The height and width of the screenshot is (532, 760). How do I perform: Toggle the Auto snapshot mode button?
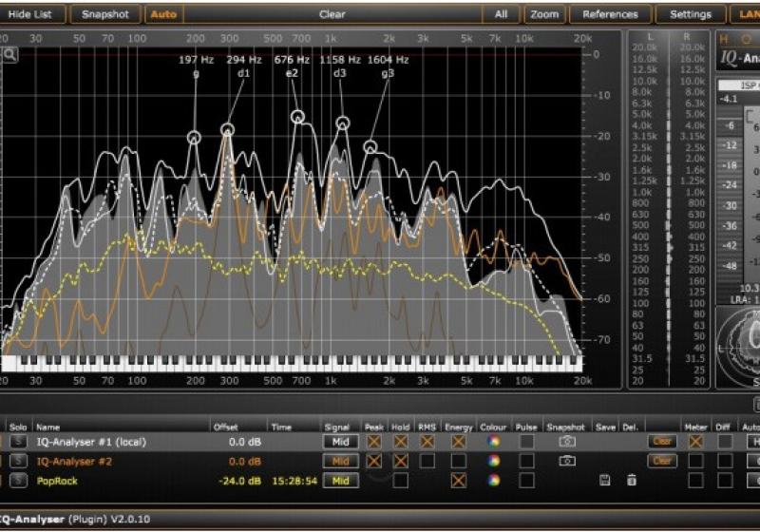(x=163, y=14)
